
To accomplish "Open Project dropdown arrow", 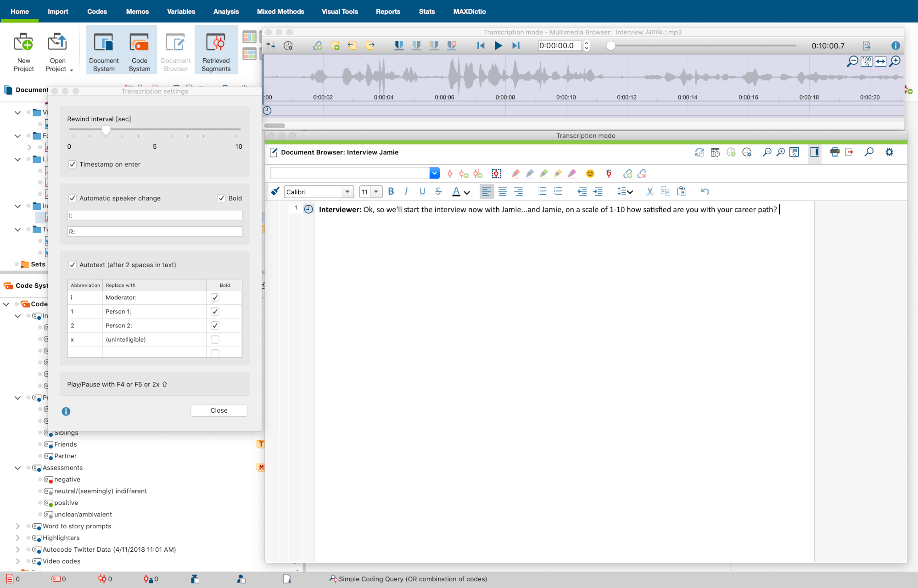I will 72,70.
